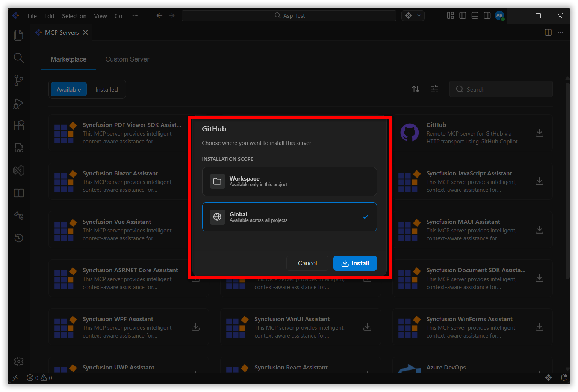Select Workspace installation scope

289,181
